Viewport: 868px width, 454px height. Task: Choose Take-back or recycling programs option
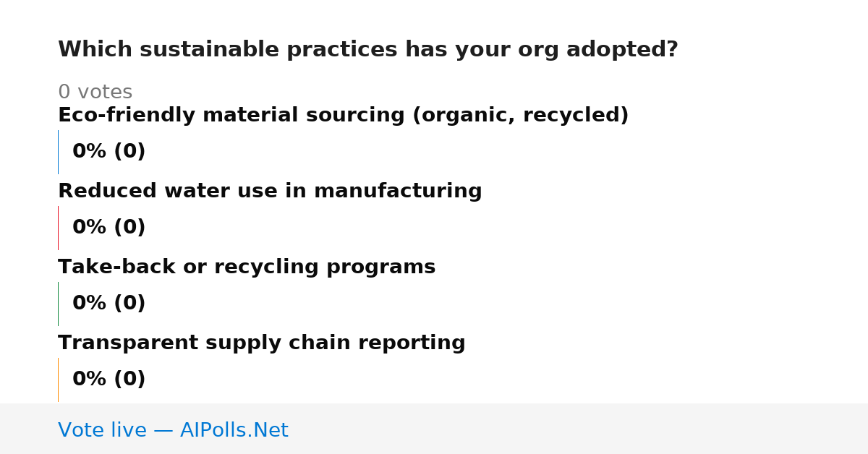247,267
